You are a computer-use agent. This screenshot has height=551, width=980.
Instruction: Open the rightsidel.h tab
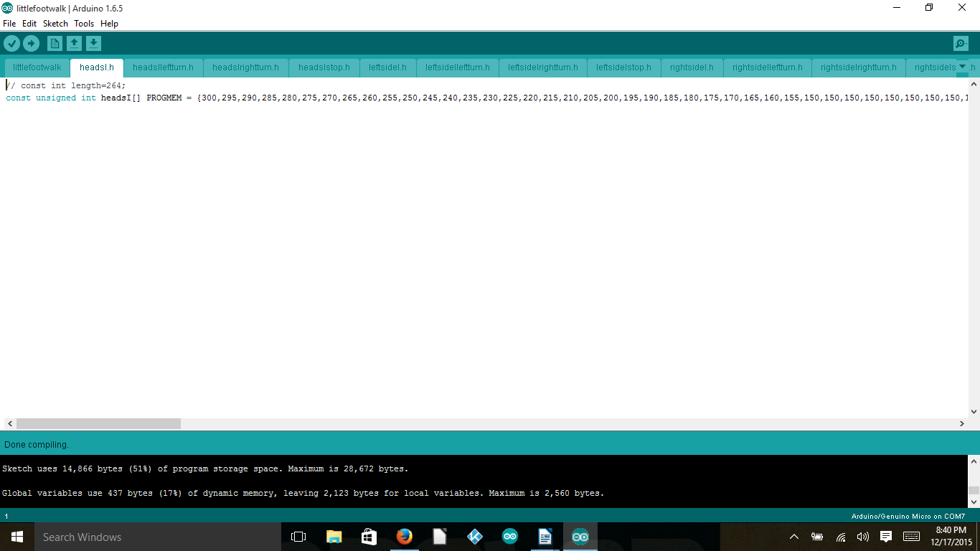coord(692,67)
